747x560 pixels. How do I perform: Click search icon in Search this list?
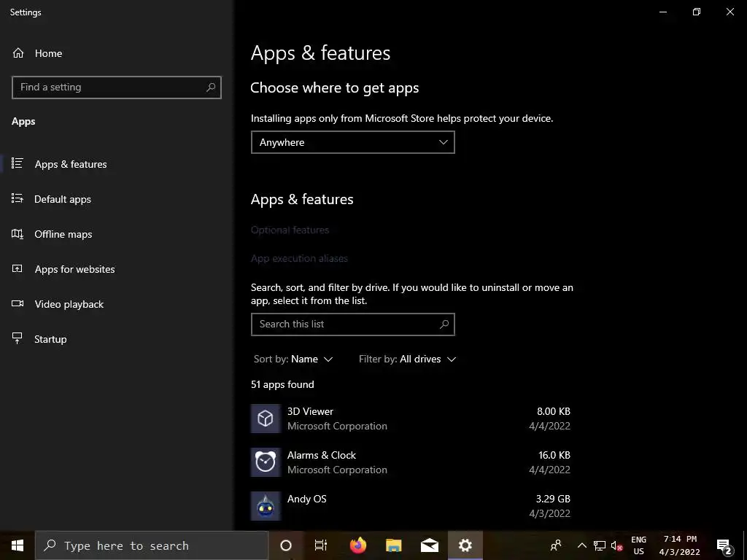point(444,324)
